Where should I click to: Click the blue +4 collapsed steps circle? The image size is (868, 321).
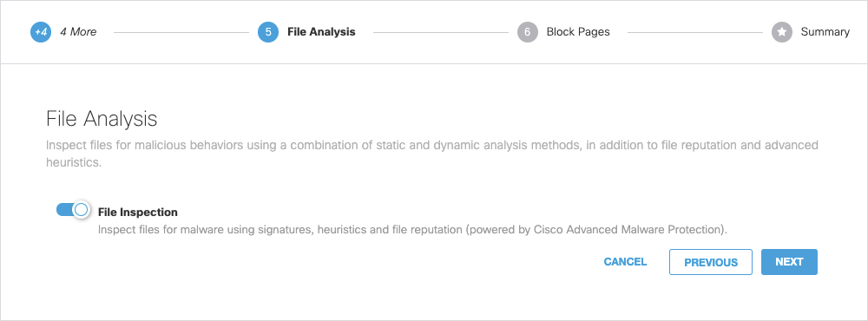pyautogui.click(x=41, y=32)
